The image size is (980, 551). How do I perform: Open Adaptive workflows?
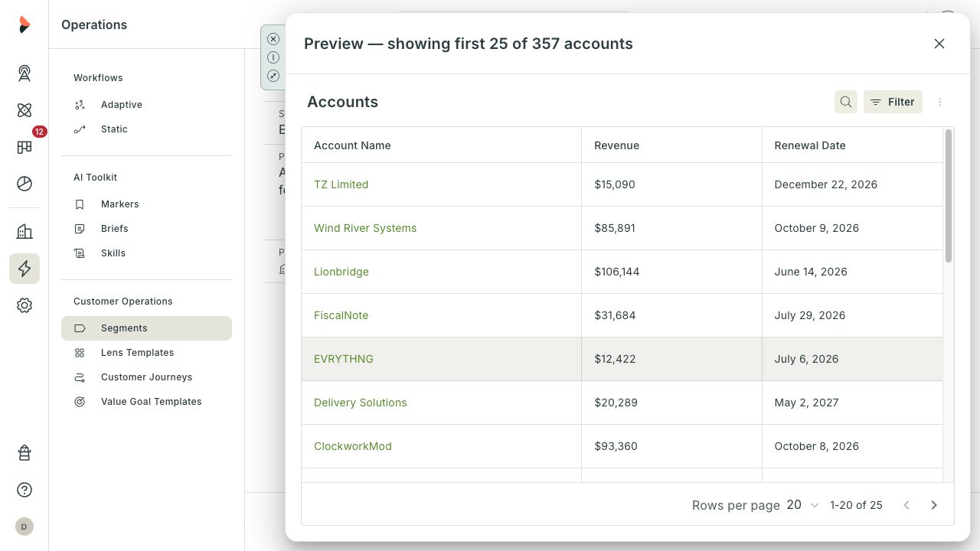tap(146, 105)
